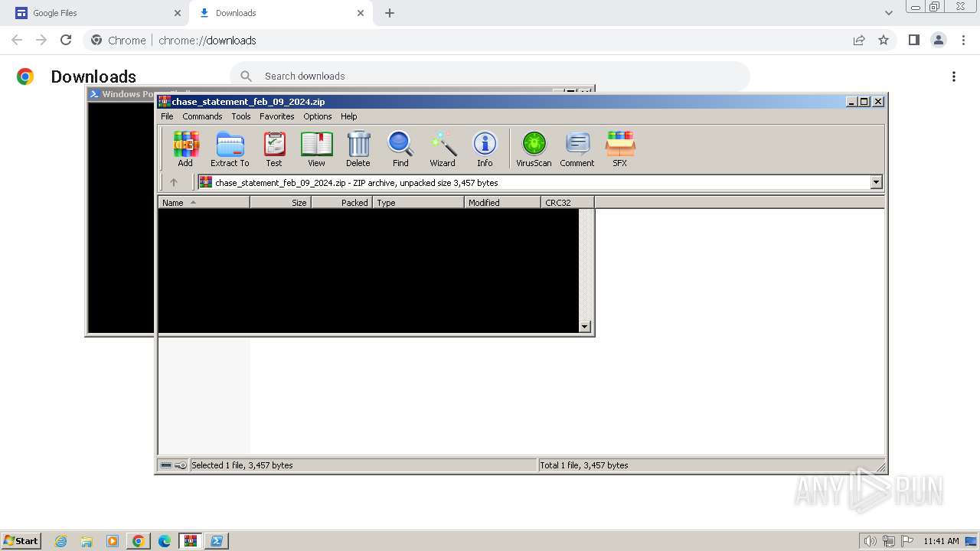Click the WinRAR status bar key icon

(x=181, y=465)
